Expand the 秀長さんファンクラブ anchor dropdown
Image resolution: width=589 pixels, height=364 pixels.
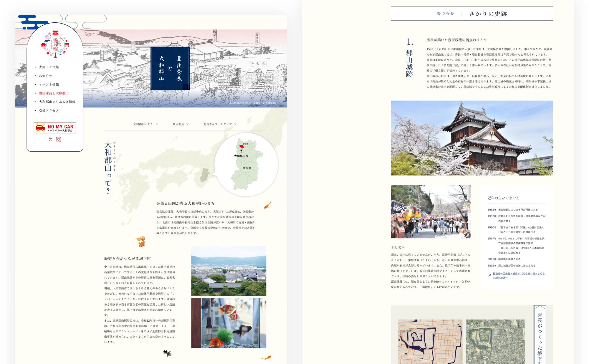coord(220,124)
